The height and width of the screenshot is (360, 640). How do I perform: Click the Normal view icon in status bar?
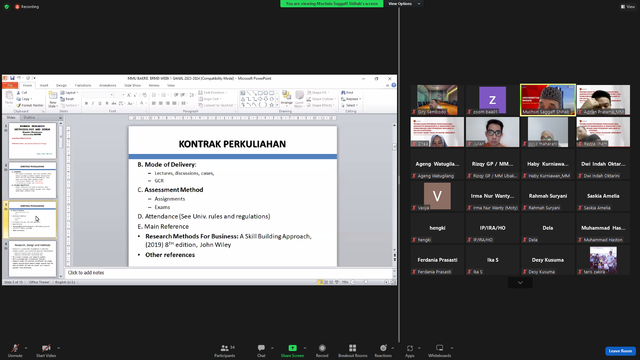(320, 282)
